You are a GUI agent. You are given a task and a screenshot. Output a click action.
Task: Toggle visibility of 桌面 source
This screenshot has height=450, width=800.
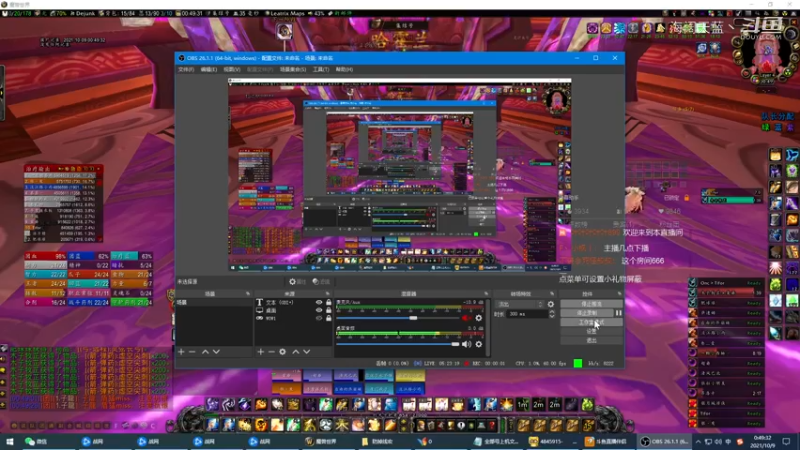(x=319, y=310)
